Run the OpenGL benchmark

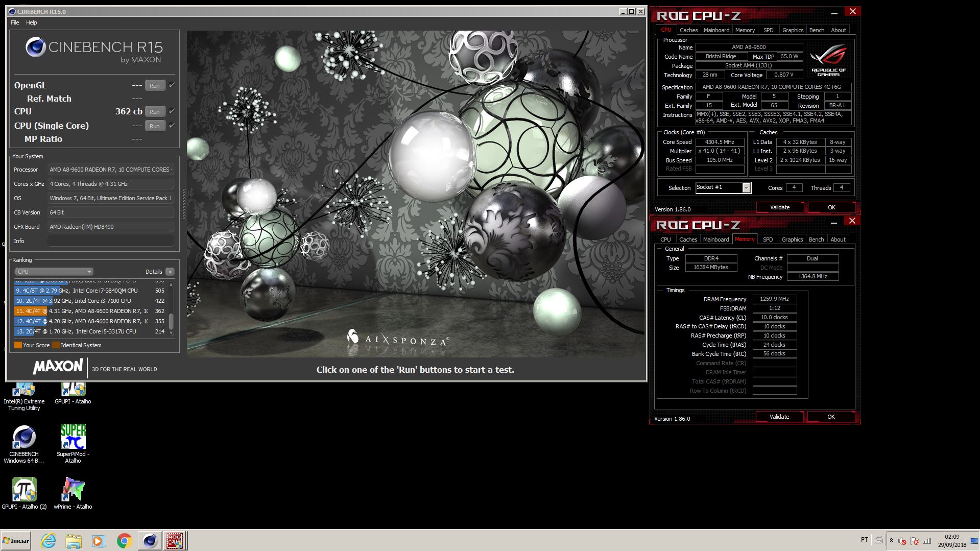click(155, 86)
